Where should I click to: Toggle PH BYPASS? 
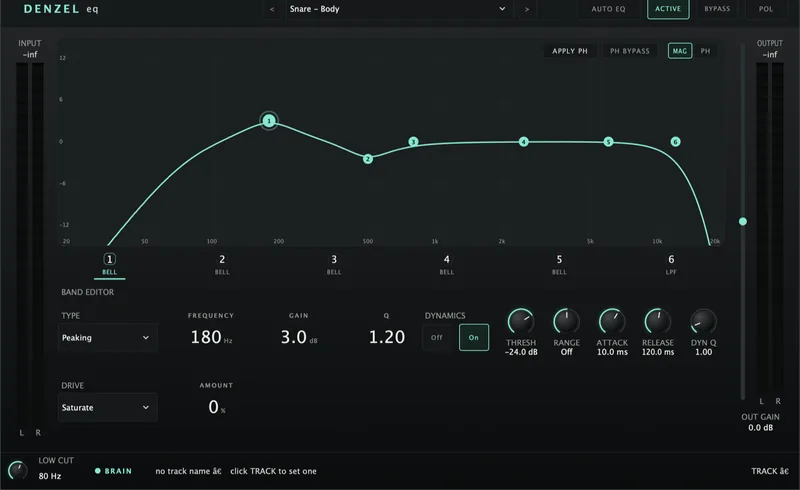coord(630,51)
